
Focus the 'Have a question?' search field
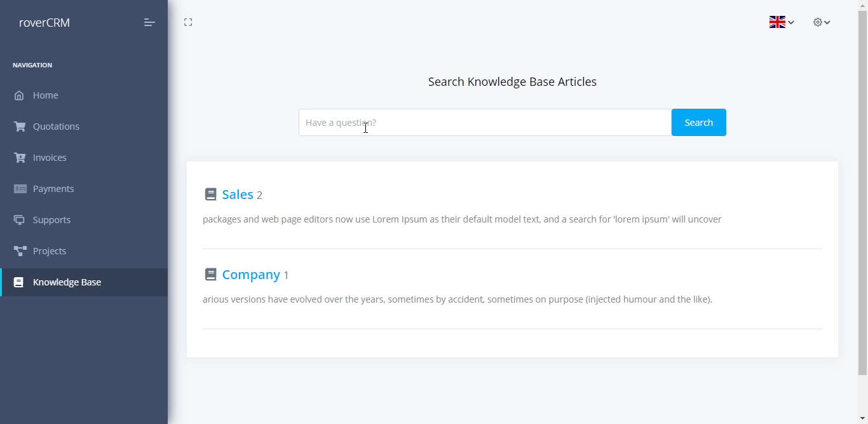(x=485, y=123)
